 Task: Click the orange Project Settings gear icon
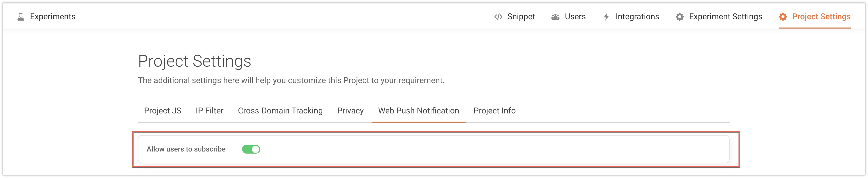783,16
